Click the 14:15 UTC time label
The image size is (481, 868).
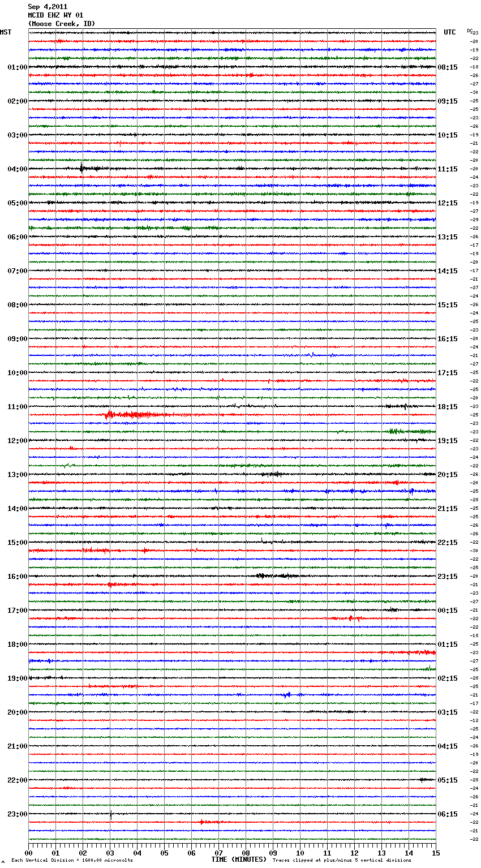448,271
